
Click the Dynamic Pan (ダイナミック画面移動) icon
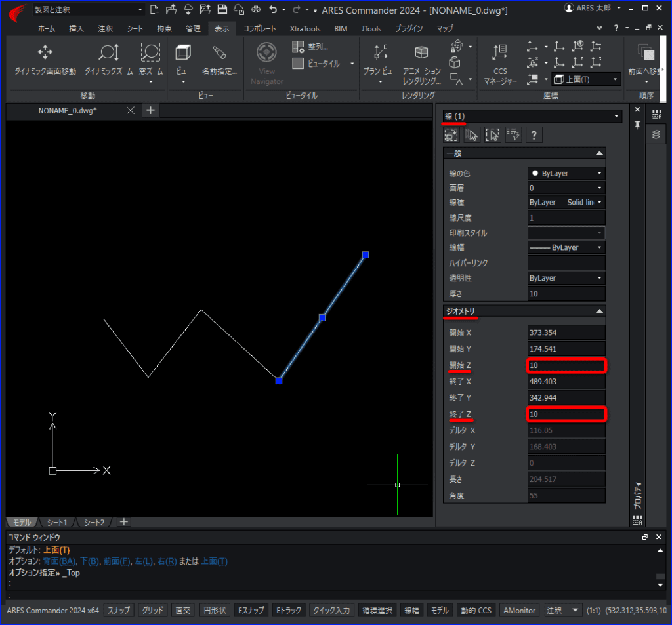point(45,53)
